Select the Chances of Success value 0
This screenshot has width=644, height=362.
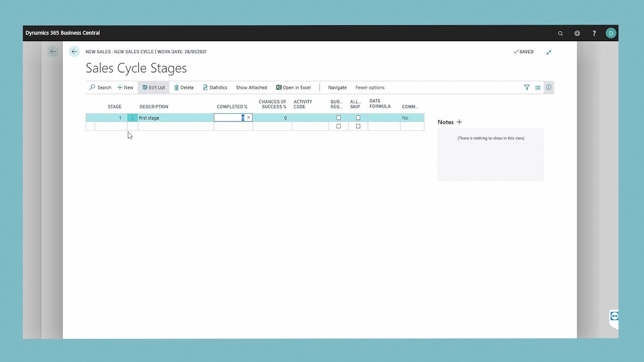point(272,118)
